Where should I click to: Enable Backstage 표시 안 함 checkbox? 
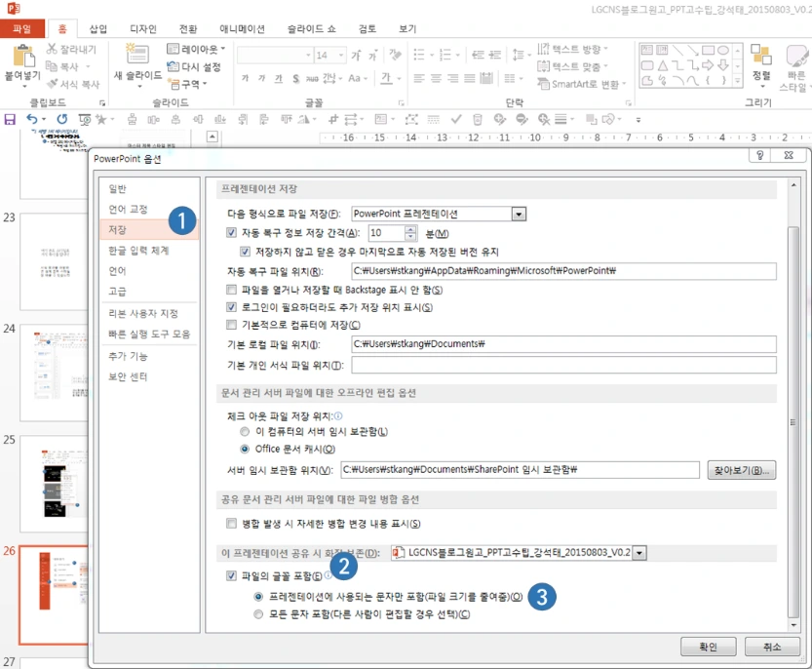(x=231, y=290)
